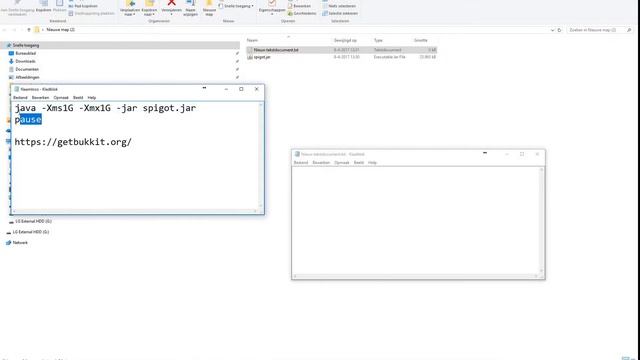
Task: Open Opmaak menu in the Naamloos Kladblok window
Action: pos(61,98)
